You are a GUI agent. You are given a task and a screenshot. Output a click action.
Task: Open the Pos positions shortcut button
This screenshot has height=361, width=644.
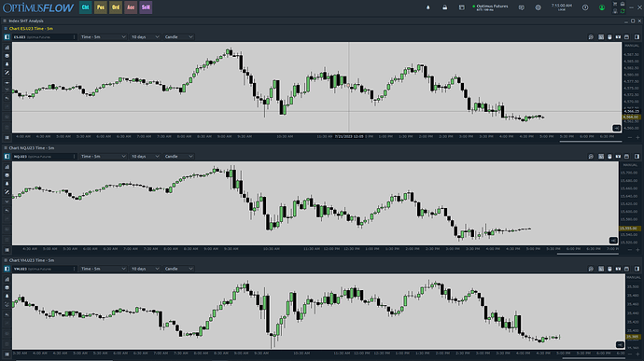100,7
